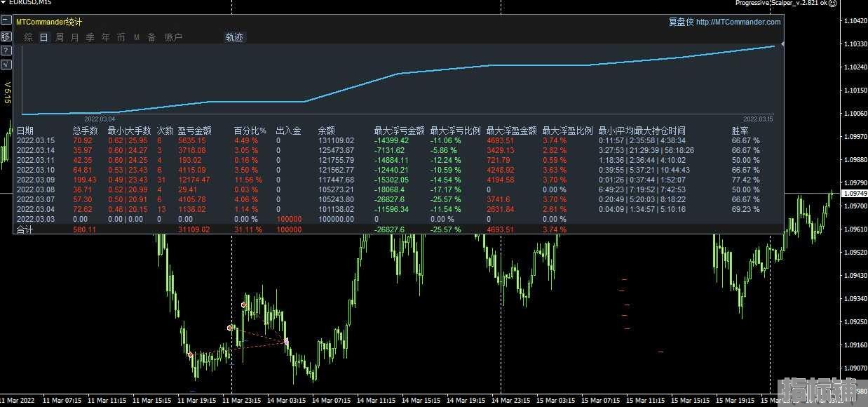Viewport: 868px width, 407px height.
Task: Collapse the panel with the minus icon
Action: tap(6, 21)
